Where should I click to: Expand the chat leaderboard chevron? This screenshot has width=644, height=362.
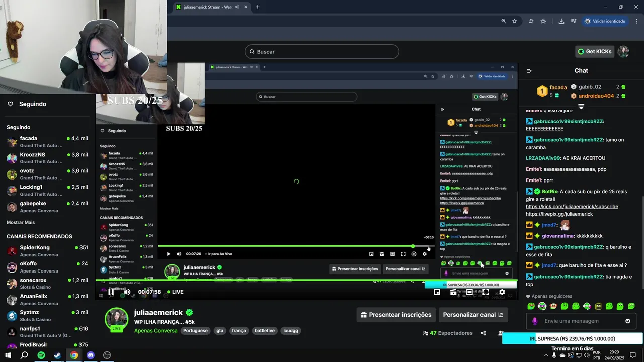coord(581,107)
